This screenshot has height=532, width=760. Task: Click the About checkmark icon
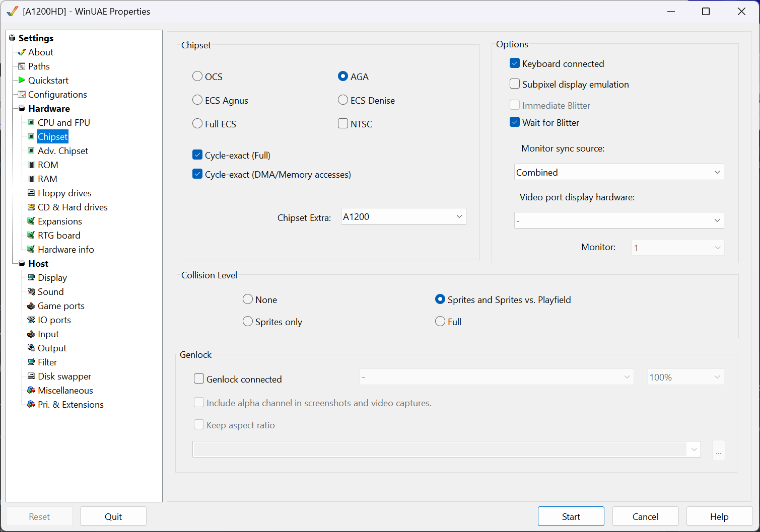[x=22, y=52]
